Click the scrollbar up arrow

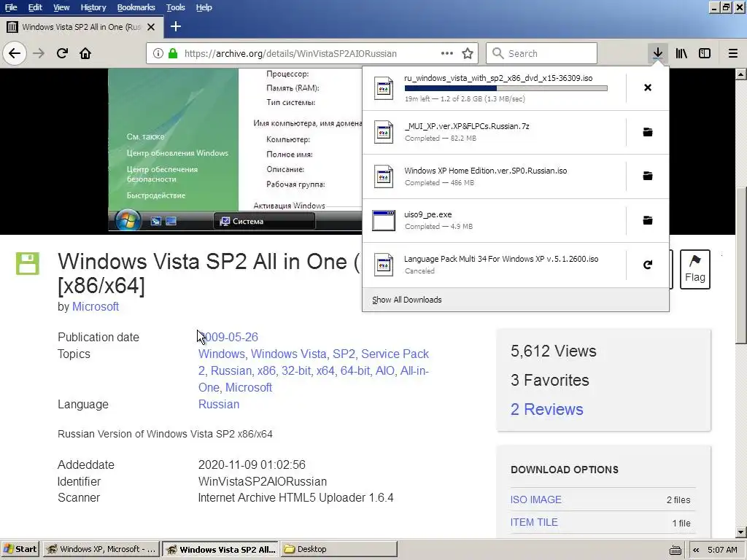pos(740,74)
